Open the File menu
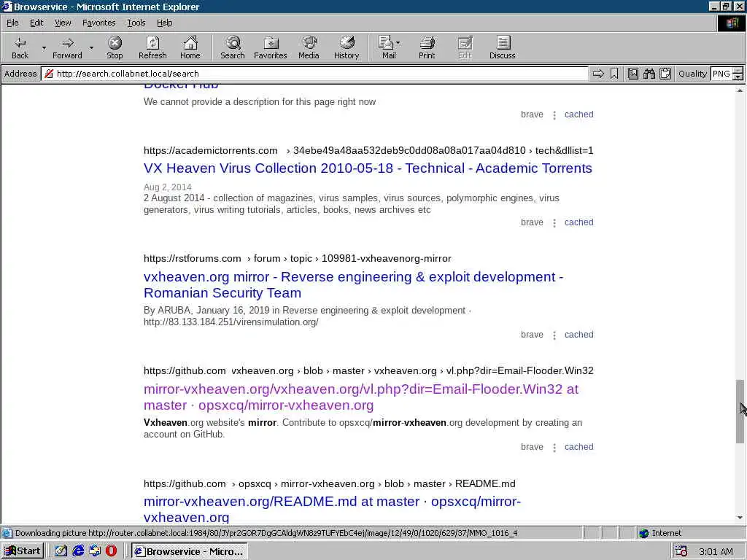This screenshot has width=747, height=560. click(12, 23)
